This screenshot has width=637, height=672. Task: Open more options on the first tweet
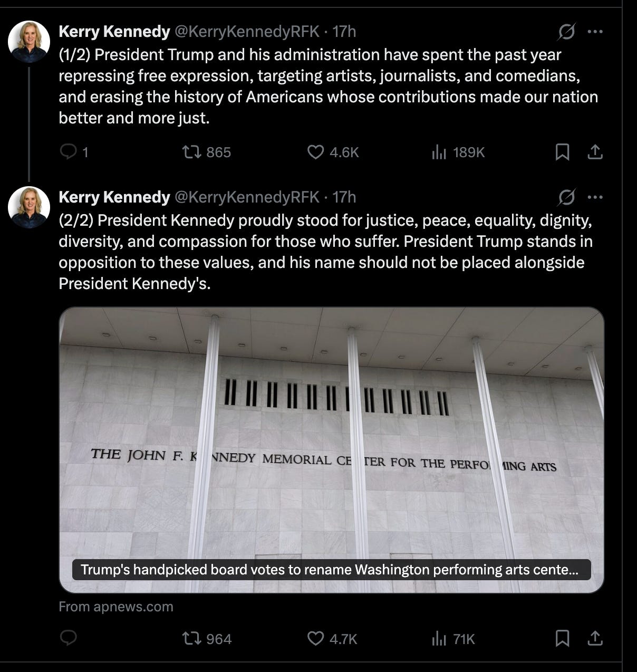(x=595, y=32)
